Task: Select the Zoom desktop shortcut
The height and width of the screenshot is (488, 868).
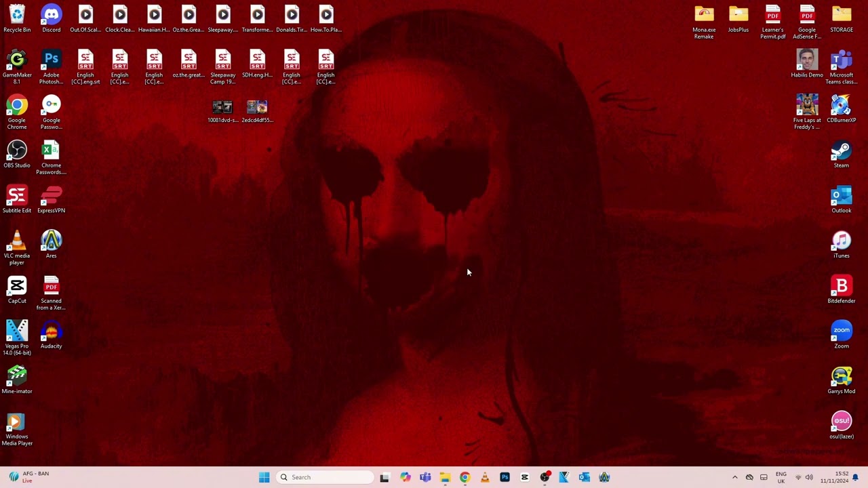Action: click(841, 335)
